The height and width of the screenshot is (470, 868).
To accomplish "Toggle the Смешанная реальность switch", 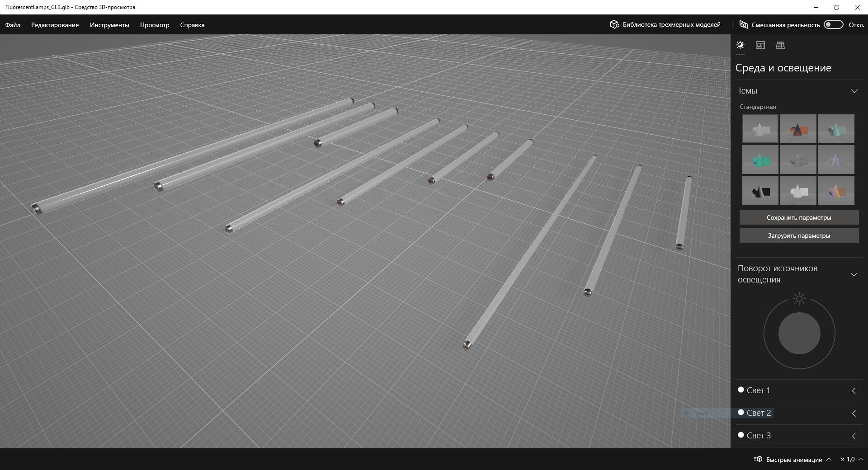I will tap(833, 24).
